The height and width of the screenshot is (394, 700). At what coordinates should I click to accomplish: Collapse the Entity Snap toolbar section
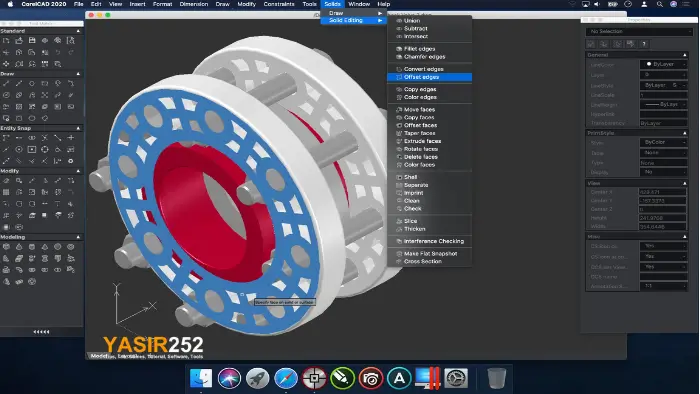(x=79, y=128)
